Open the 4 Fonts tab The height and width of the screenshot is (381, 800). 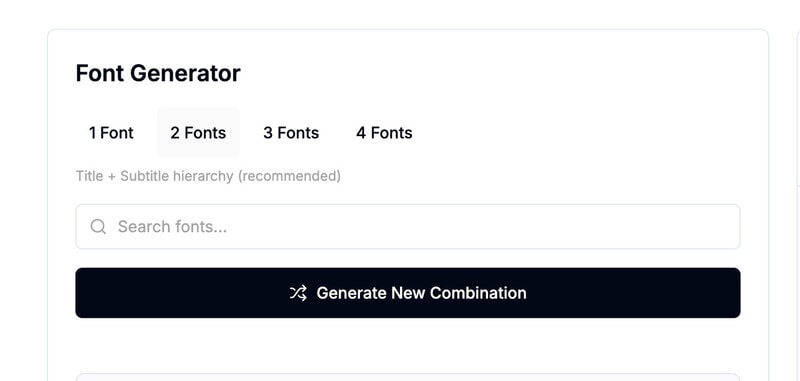coord(384,133)
